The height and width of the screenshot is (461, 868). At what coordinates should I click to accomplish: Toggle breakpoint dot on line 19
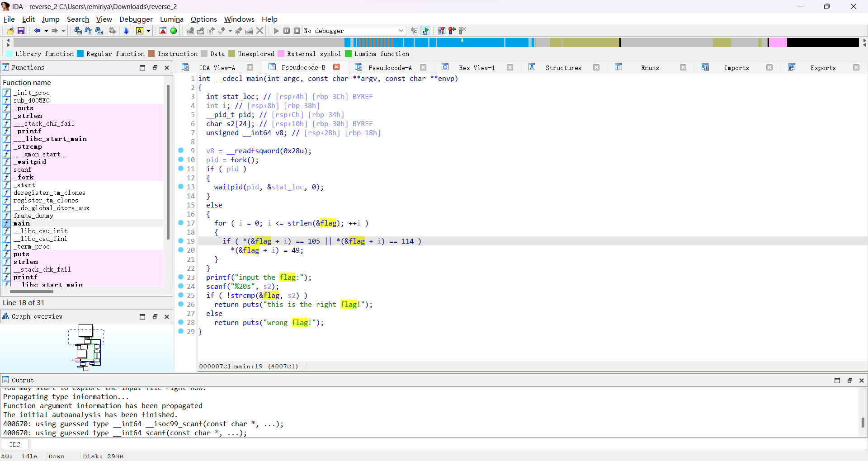(181, 241)
